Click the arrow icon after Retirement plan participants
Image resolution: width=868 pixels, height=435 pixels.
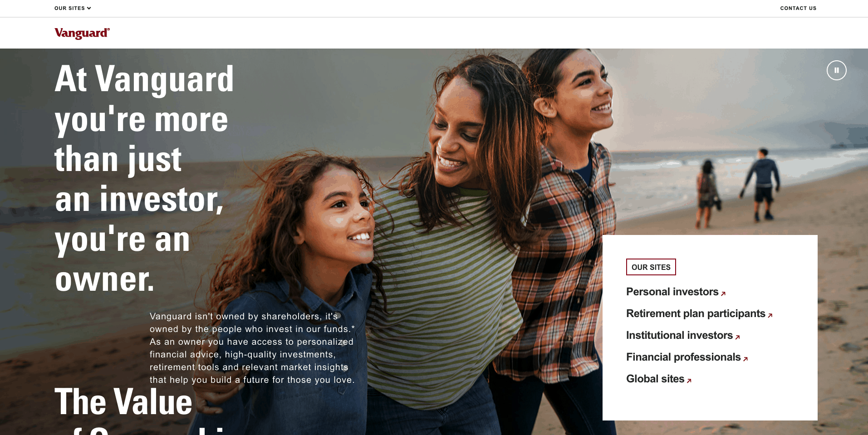click(770, 315)
